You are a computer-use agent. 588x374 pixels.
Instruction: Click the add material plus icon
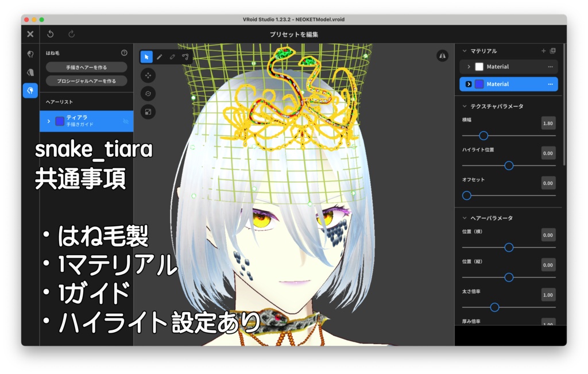[x=543, y=51]
